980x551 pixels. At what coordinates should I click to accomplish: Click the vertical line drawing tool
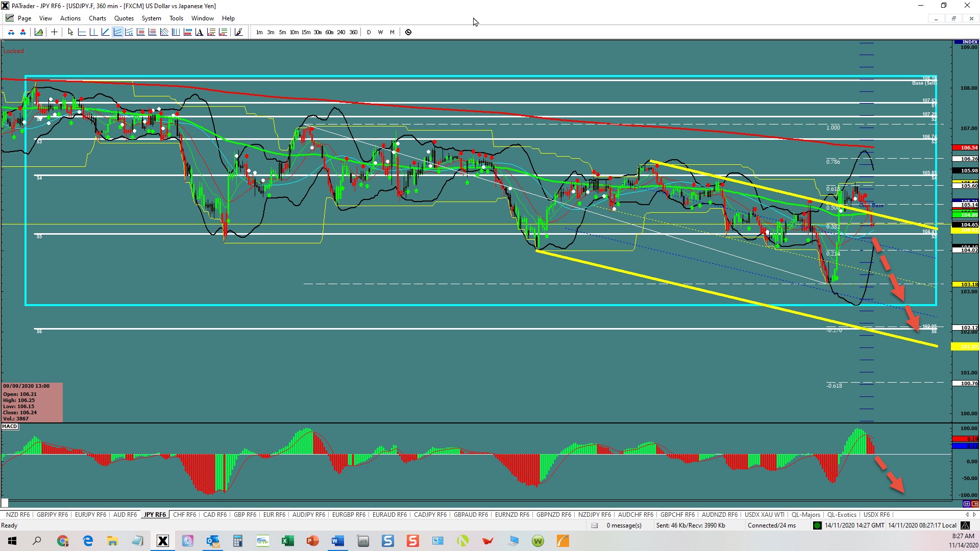(93, 32)
